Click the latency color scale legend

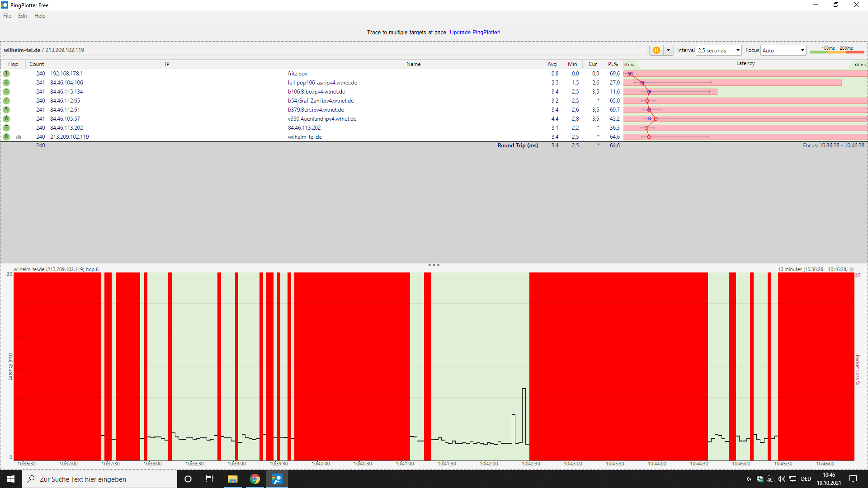pos(837,50)
